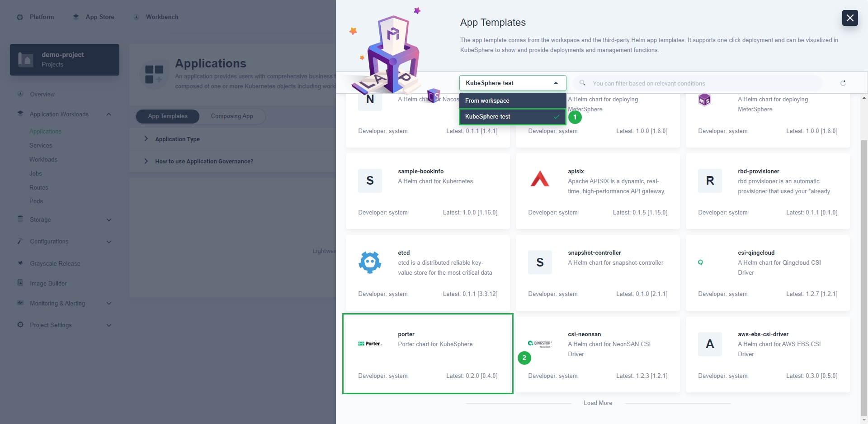
Task: Open the sample-bookinfo template title
Action: (x=420, y=171)
